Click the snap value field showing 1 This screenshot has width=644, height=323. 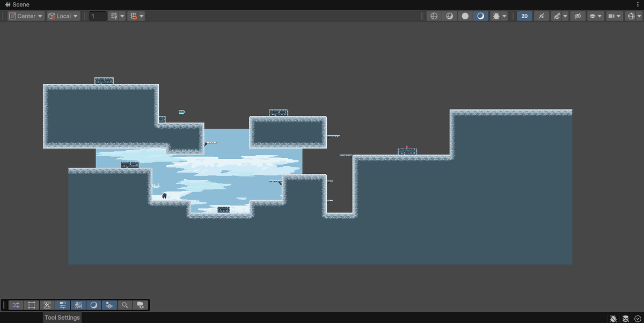[x=98, y=16]
